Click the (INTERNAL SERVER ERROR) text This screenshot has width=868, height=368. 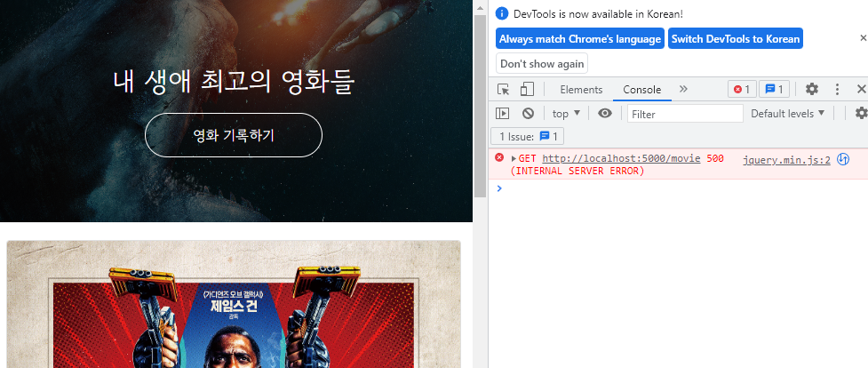click(x=577, y=171)
